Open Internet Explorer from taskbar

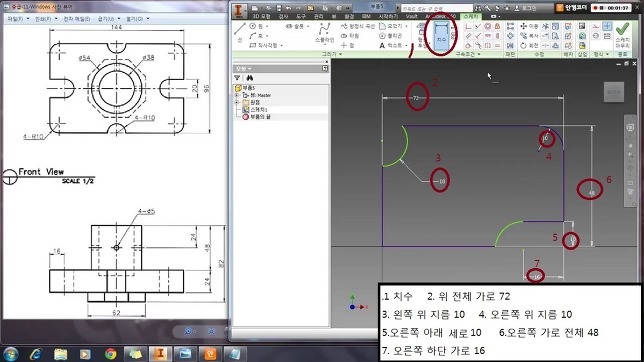[x=36, y=354]
